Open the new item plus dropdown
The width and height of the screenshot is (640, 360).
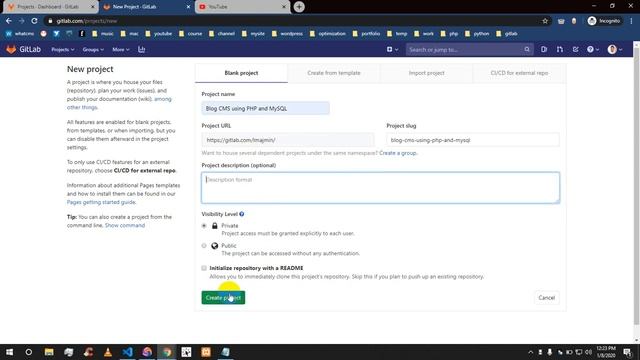392,49
